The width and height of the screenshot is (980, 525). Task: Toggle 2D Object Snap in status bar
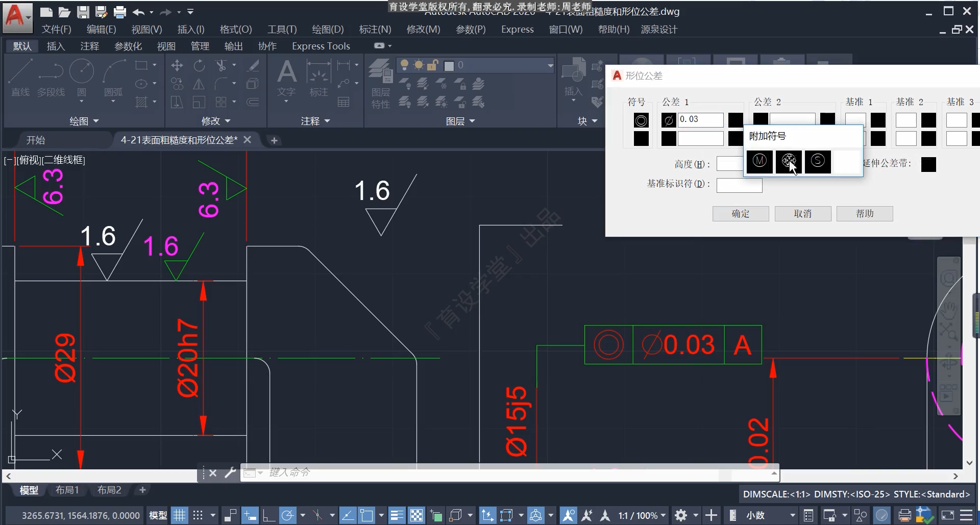pos(366,515)
